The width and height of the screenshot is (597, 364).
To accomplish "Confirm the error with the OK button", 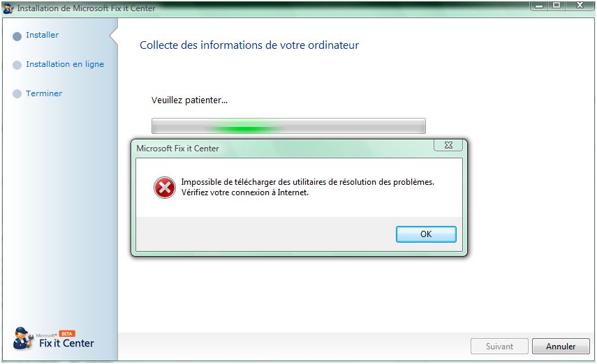I will click(426, 234).
